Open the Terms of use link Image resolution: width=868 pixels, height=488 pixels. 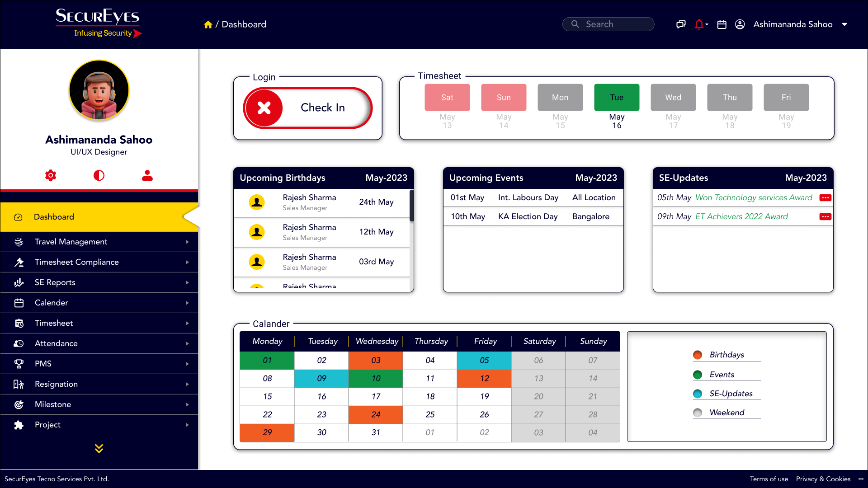pos(769,479)
